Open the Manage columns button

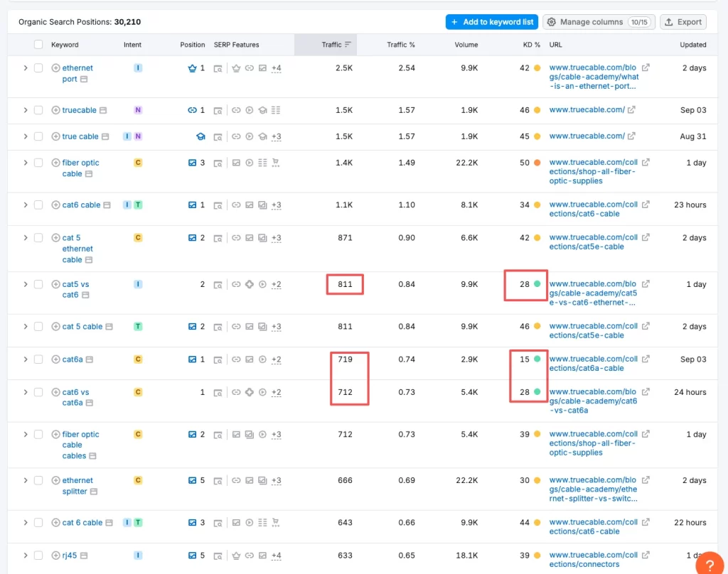[599, 22]
